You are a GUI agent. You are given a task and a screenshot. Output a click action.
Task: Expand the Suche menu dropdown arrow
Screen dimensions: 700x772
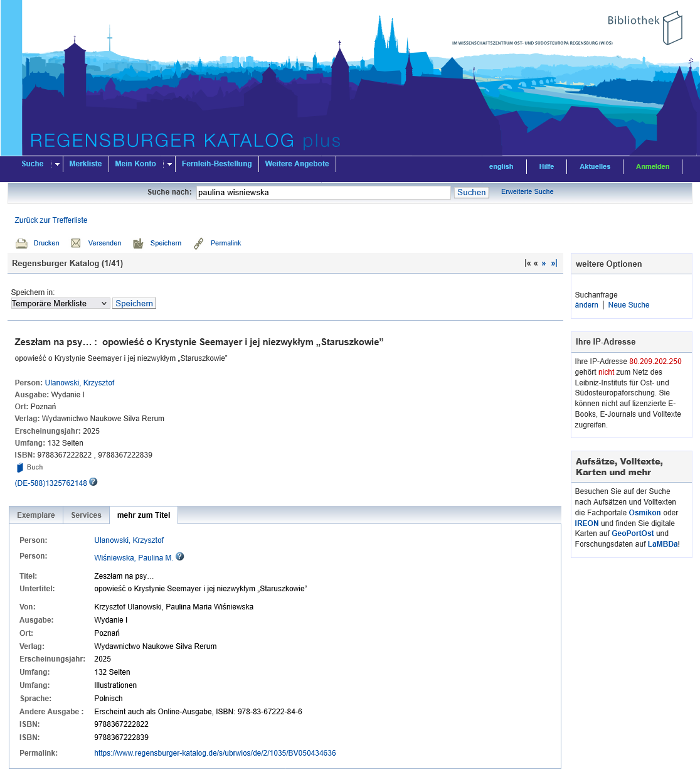(57, 164)
